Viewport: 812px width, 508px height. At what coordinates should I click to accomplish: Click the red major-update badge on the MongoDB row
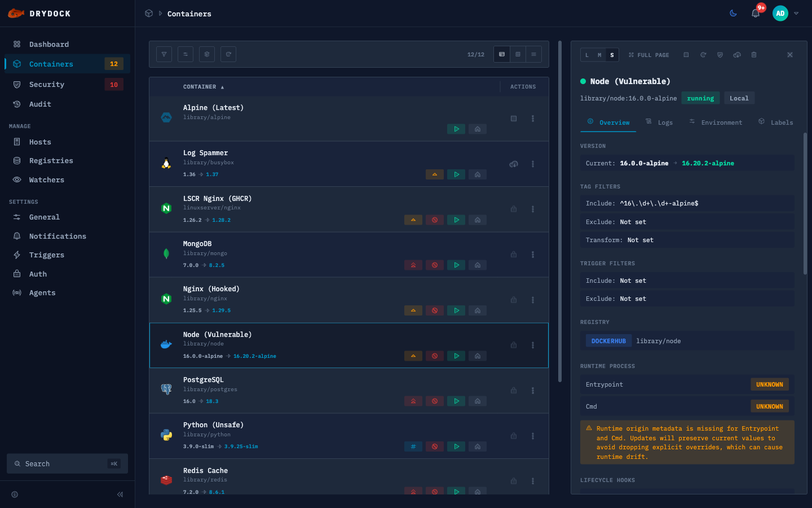pos(413,265)
